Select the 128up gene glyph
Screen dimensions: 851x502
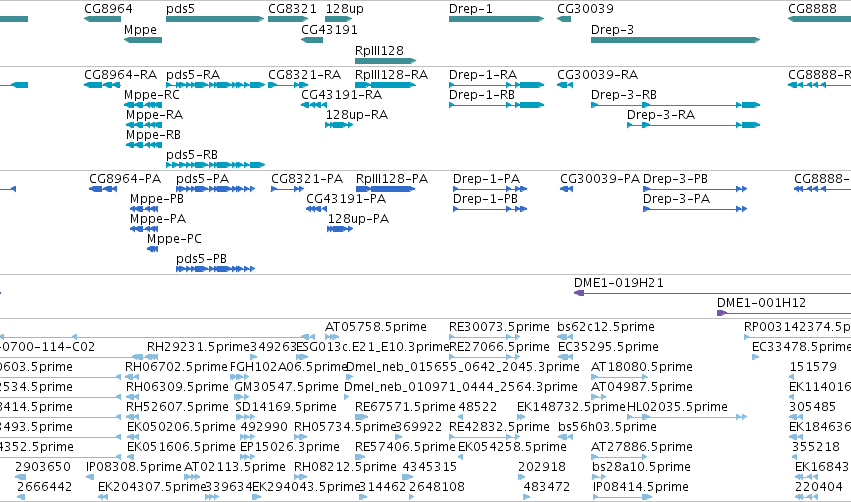(x=339, y=19)
